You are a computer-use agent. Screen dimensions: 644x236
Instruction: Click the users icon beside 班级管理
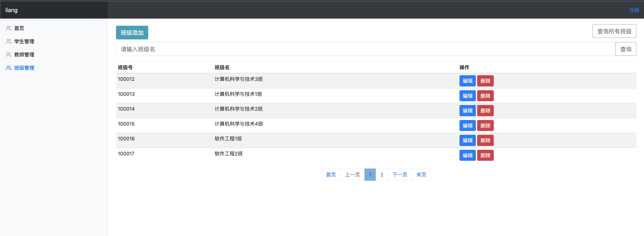pos(9,68)
